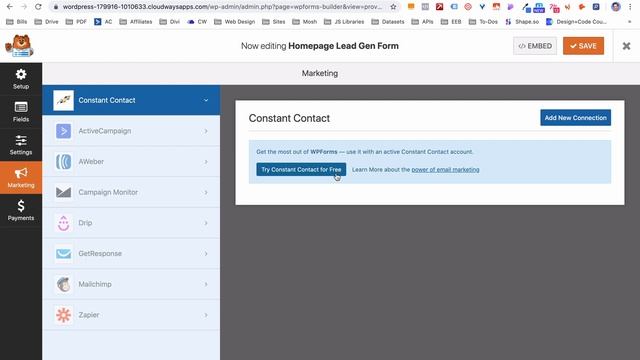Open the Design+Code Course bookmark

pos(576,22)
